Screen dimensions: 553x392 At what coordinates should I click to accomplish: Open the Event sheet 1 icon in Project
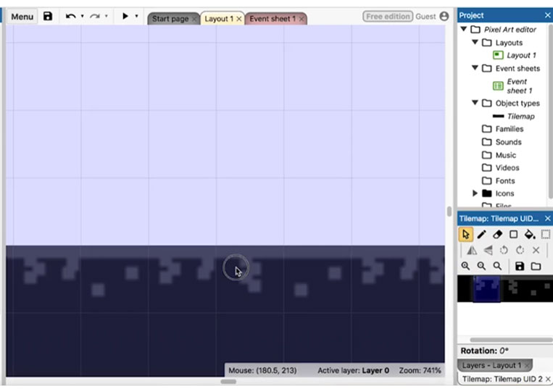coord(498,86)
